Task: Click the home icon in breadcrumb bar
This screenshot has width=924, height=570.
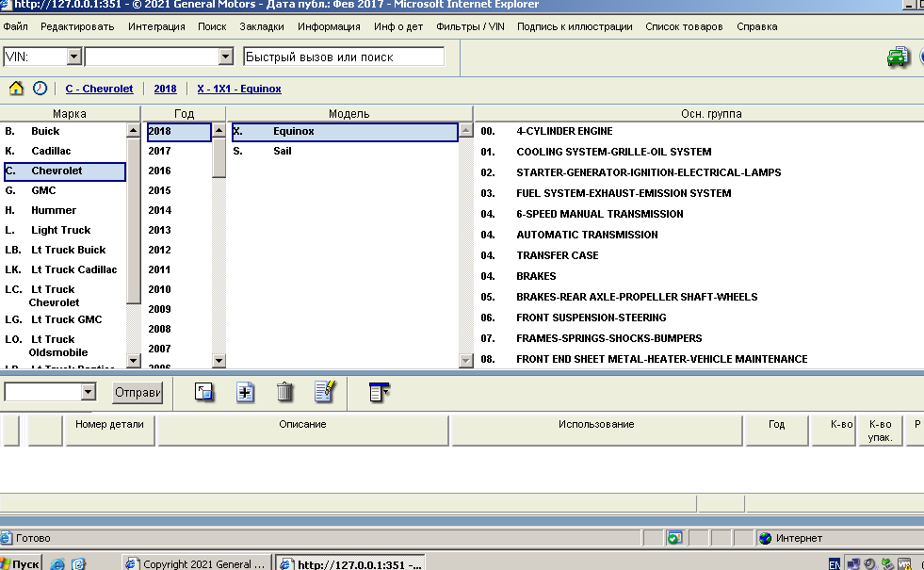Action: [x=16, y=89]
